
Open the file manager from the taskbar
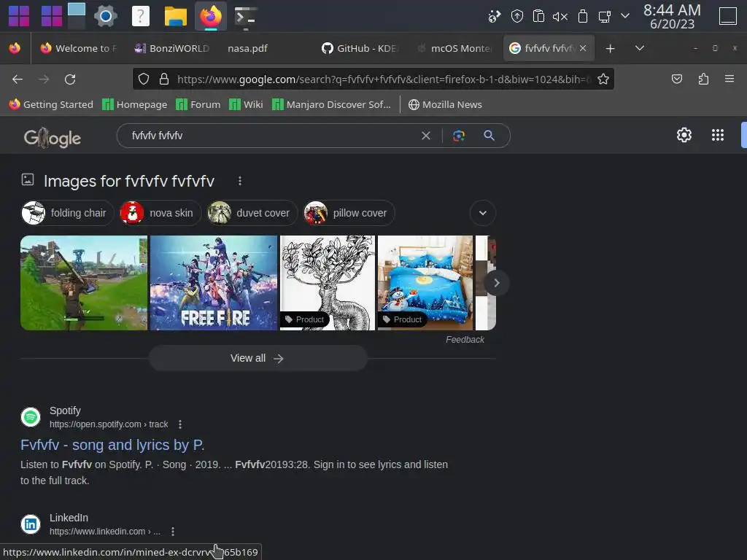[x=175, y=16]
